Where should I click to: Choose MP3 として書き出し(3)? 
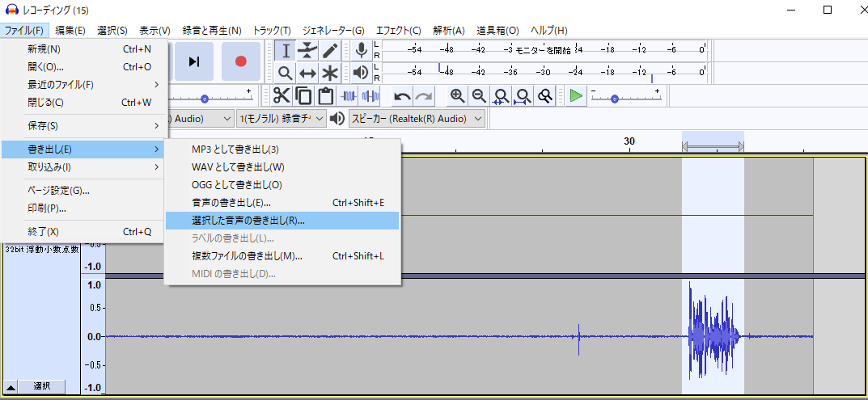(282, 149)
